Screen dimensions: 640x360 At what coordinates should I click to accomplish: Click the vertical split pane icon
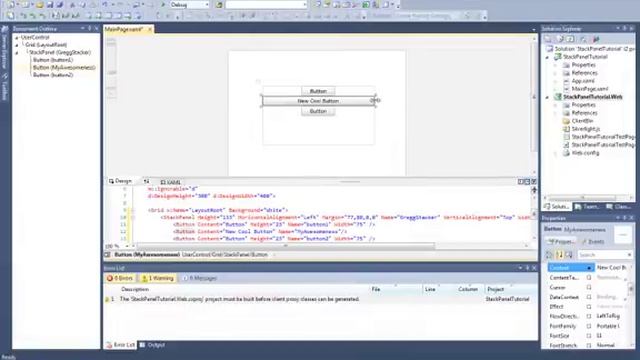pos(521,182)
